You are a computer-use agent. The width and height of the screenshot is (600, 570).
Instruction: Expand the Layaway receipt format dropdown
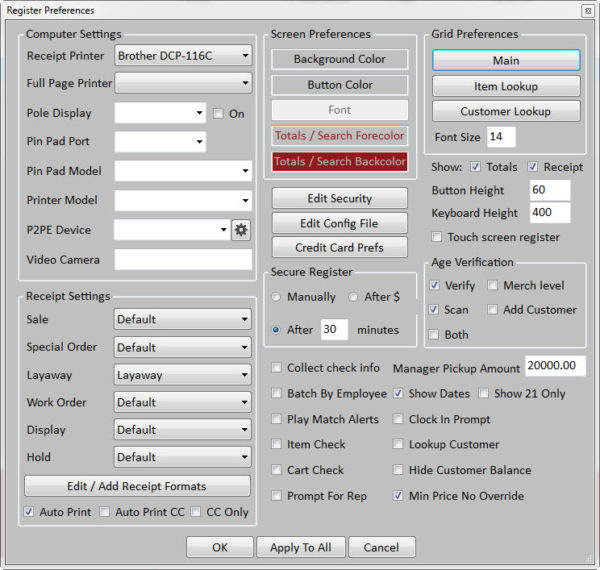click(183, 375)
